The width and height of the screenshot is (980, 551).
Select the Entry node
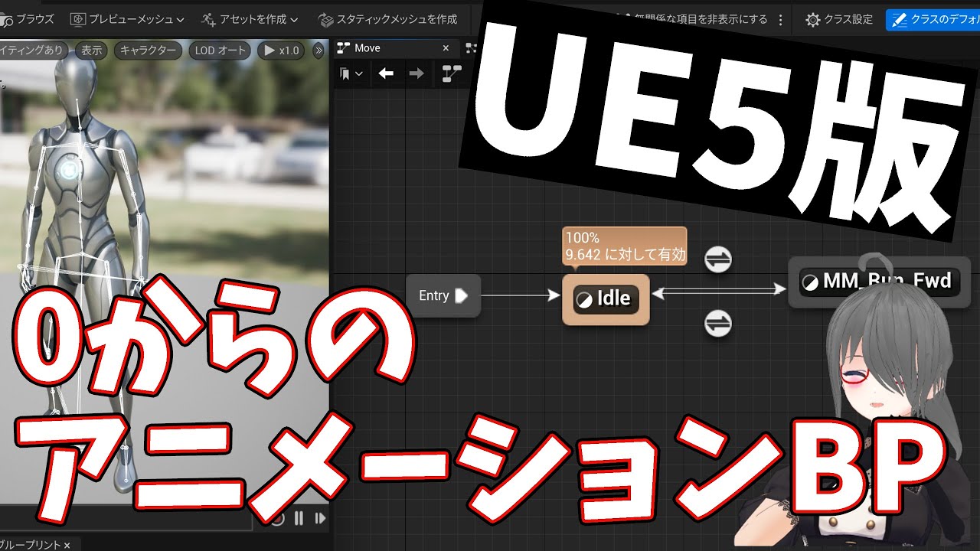(443, 295)
